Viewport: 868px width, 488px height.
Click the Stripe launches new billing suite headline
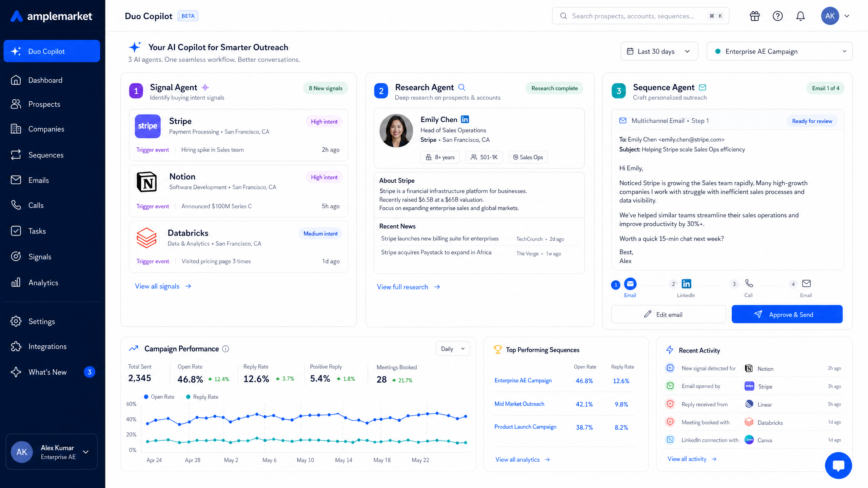point(440,239)
